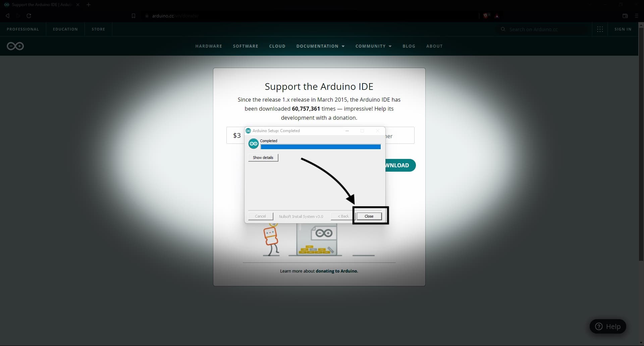Open the SOFTWARE menu item
This screenshot has height=346, width=644.
point(246,46)
